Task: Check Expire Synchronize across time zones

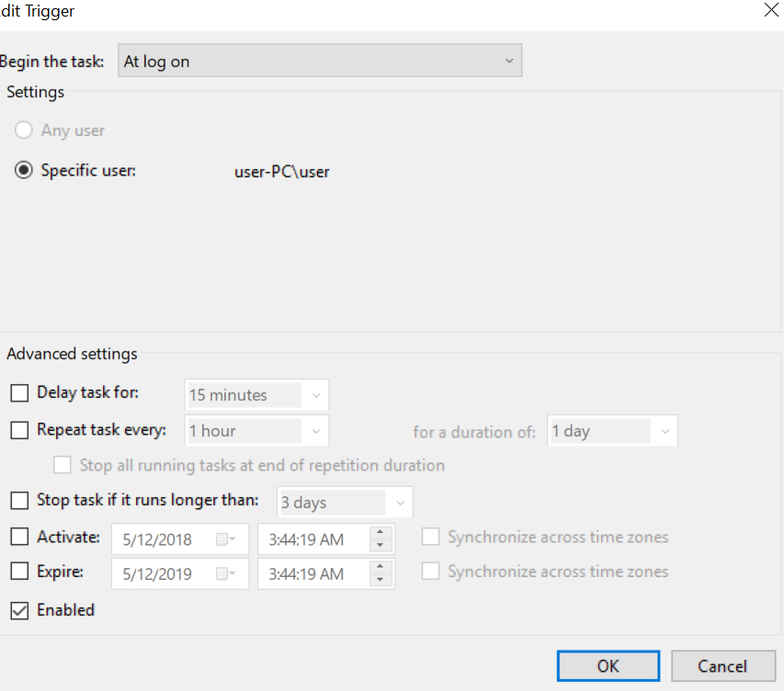Action: coord(430,571)
